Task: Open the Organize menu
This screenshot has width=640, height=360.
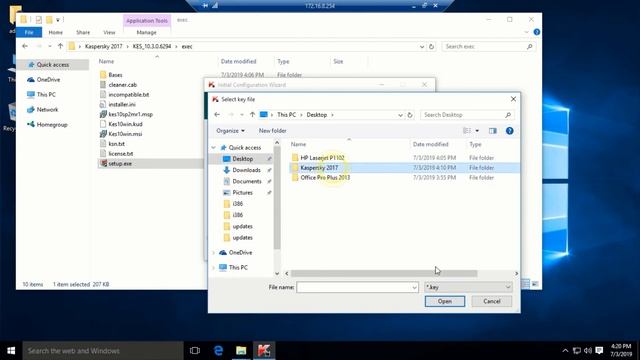Action: click(x=231, y=131)
